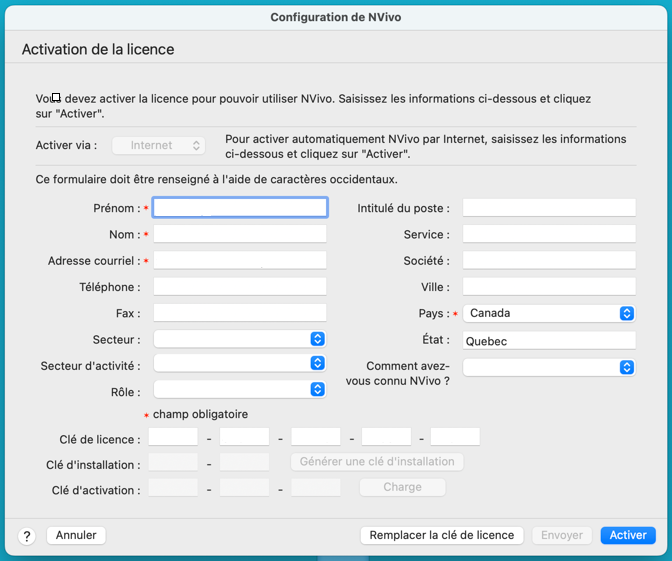
Task: Select the Société text field
Action: pyautogui.click(x=548, y=260)
